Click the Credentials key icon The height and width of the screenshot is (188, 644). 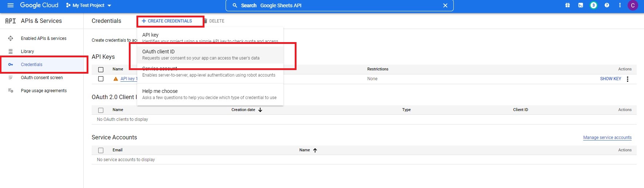pos(11,65)
